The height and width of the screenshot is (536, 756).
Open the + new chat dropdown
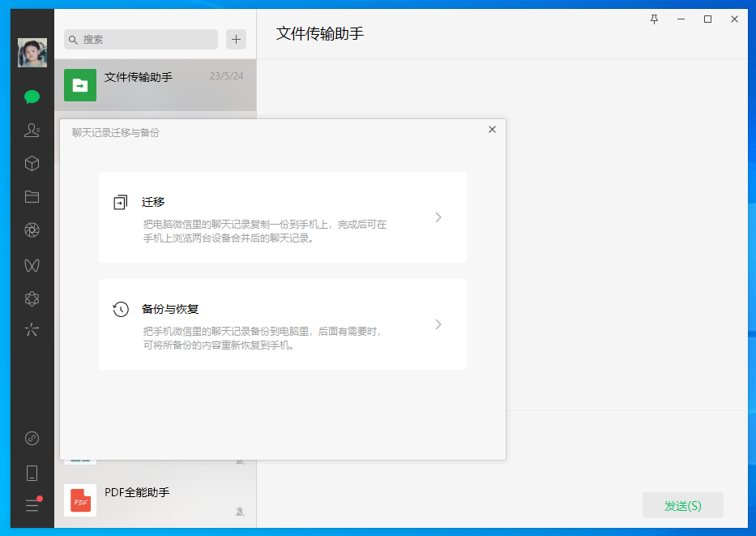(x=235, y=39)
